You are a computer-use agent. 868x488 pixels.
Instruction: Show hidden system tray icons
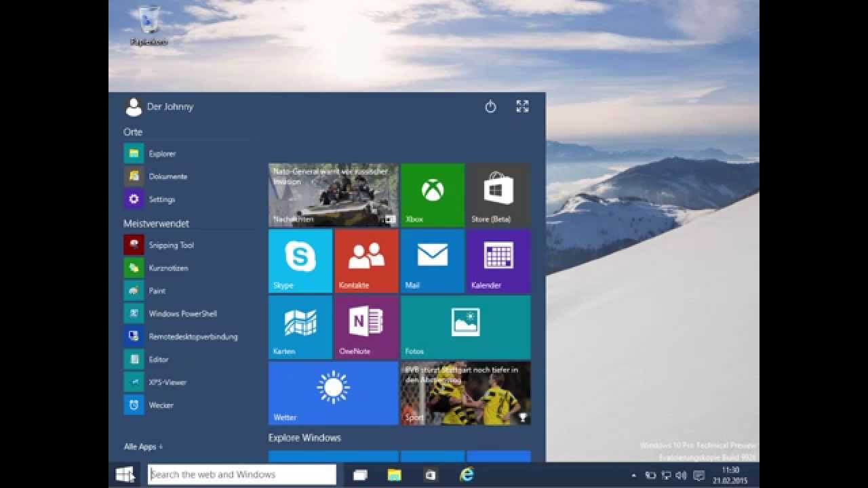tap(634, 476)
